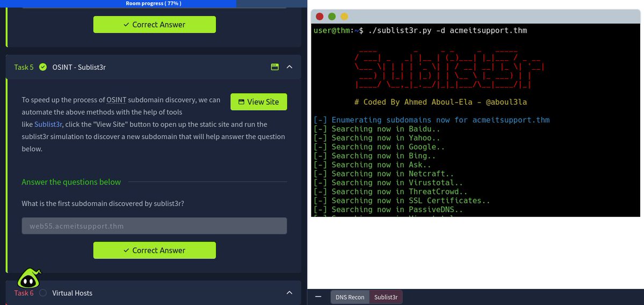
Task: Click the Task 5 label text
Action: coord(24,67)
